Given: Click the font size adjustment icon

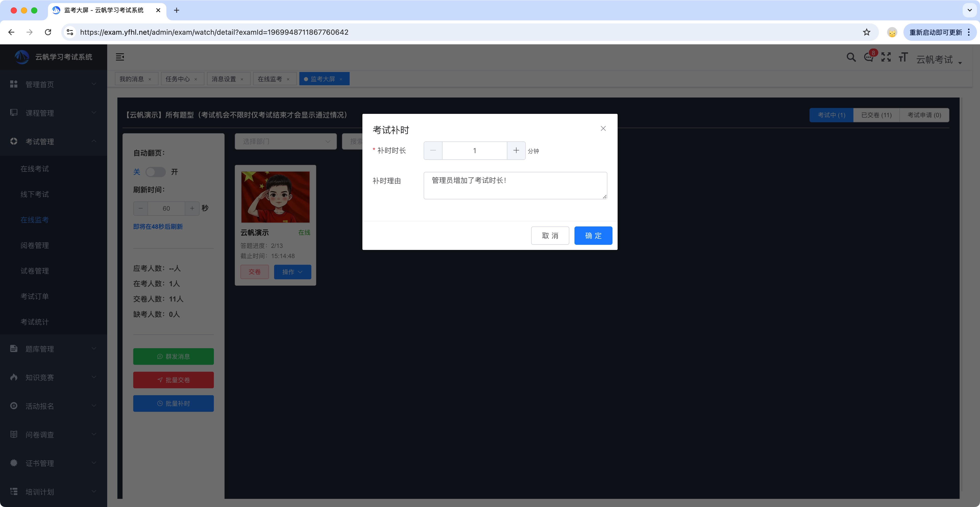Looking at the screenshot, I should click(x=903, y=57).
